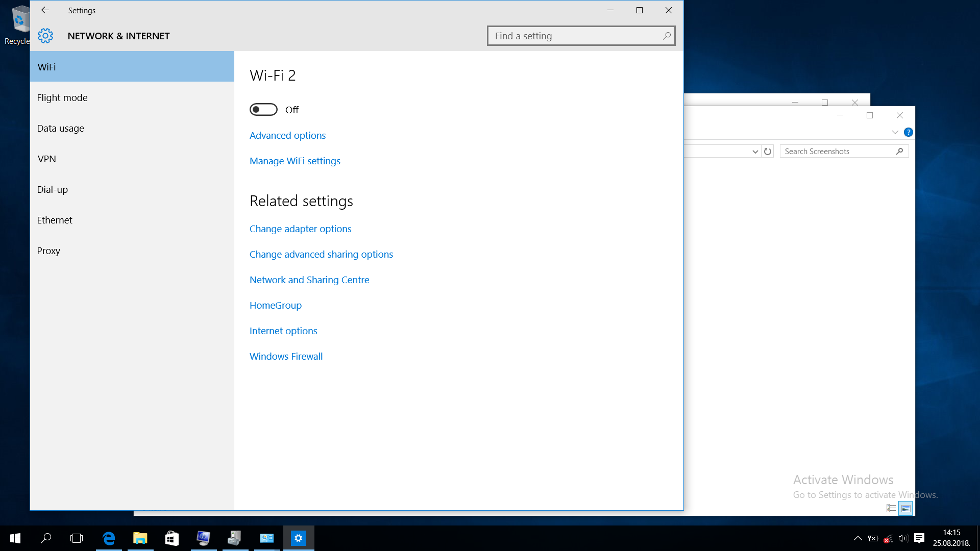This screenshot has height=551, width=980.
Task: Toggle the Wi-Fi 2 switch on
Action: tap(263, 110)
